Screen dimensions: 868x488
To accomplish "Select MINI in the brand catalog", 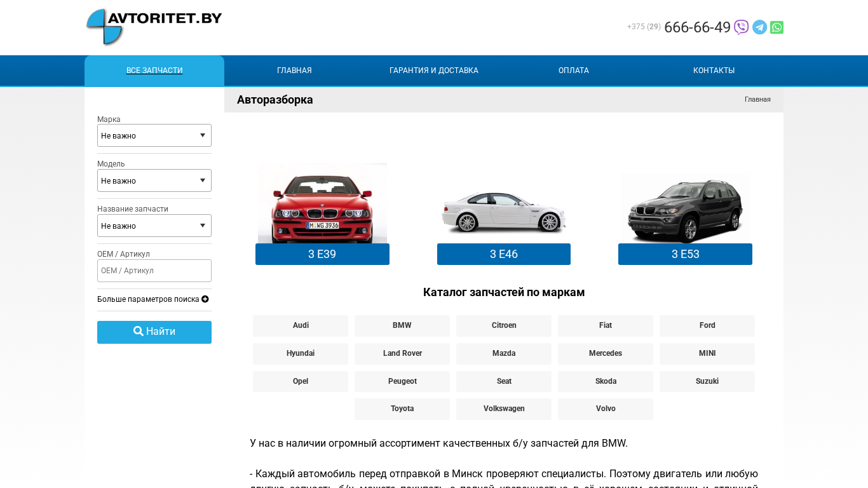I will pyautogui.click(x=707, y=354).
